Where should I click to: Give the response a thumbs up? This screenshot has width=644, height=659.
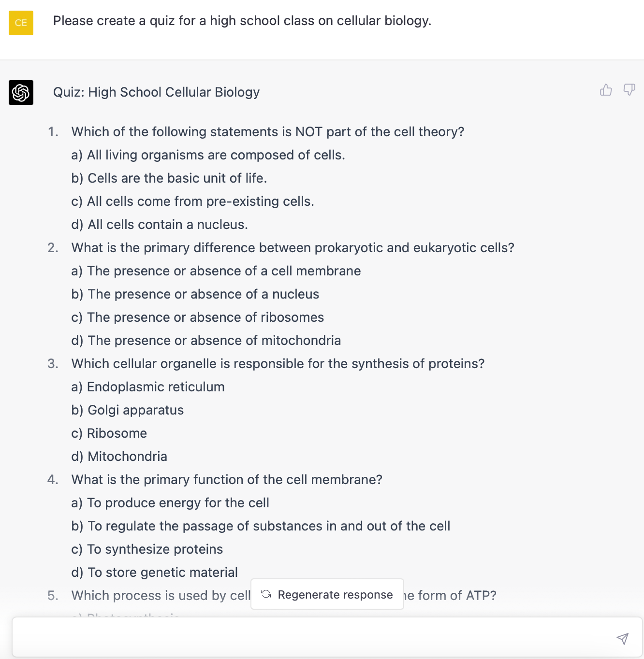tap(606, 90)
